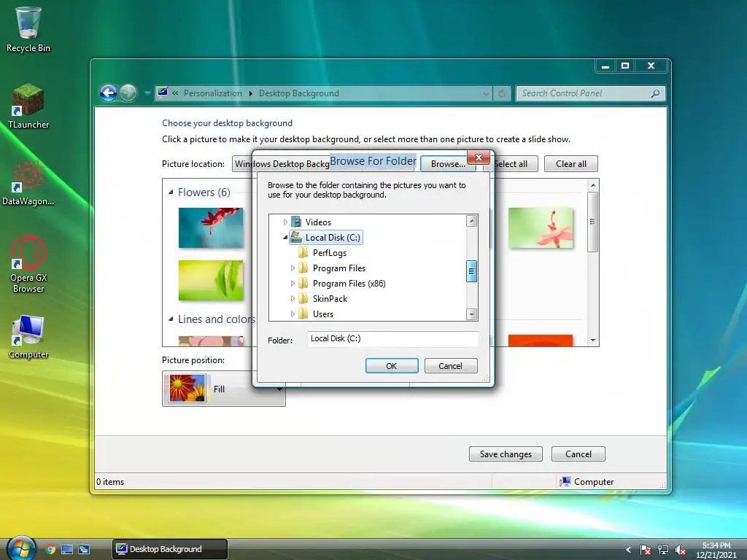The height and width of the screenshot is (560, 747).
Task: Expand the SkinPack tree node
Action: [293, 298]
